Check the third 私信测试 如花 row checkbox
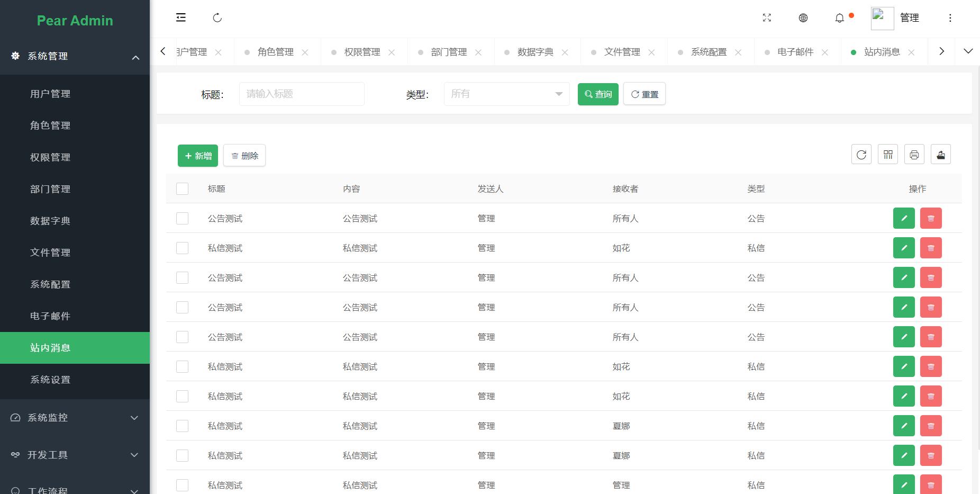980x494 pixels. click(182, 396)
